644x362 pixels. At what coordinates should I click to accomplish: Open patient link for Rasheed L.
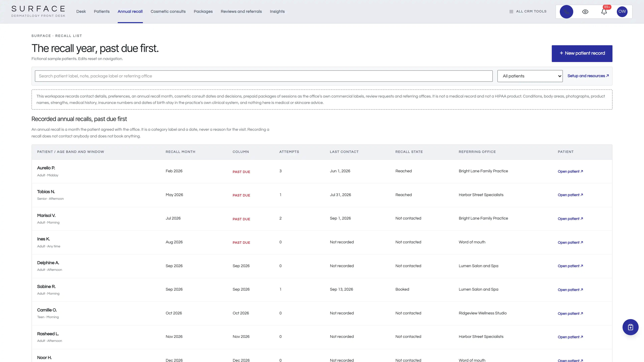click(570, 337)
